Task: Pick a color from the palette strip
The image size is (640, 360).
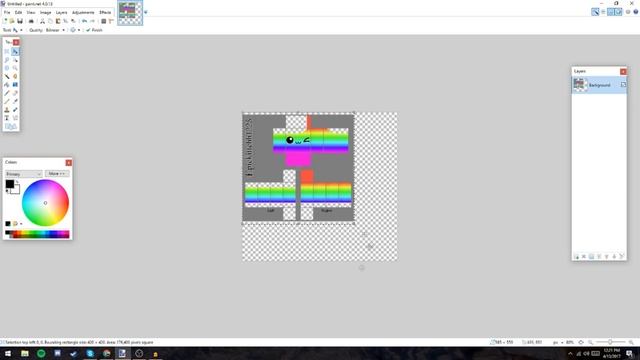Action: click(37, 234)
